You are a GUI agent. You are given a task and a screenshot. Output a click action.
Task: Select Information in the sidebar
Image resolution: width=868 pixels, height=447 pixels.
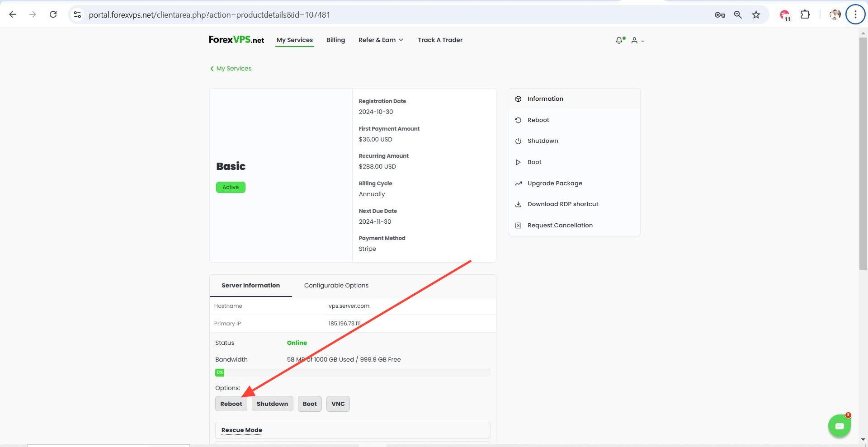coord(574,99)
